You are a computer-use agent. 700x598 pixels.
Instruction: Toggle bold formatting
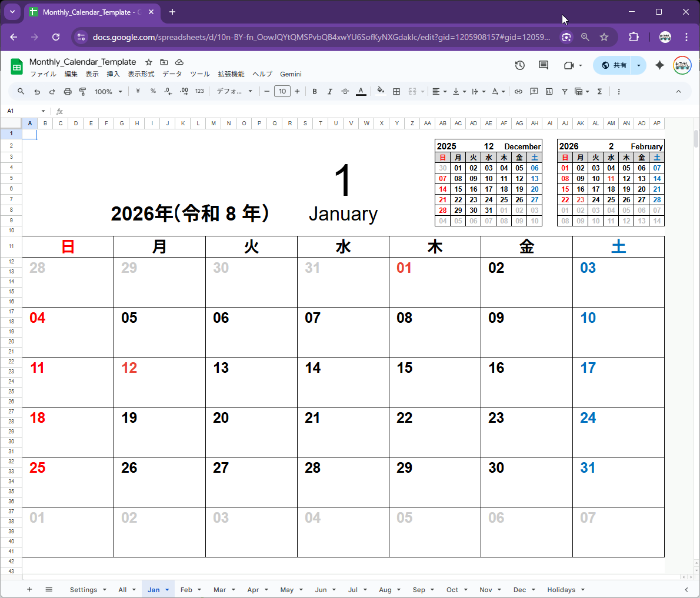[x=315, y=91]
